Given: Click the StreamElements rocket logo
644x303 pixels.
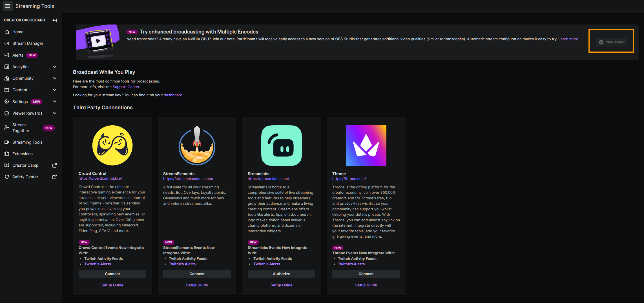Looking at the screenshot, I should pyautogui.click(x=197, y=145).
